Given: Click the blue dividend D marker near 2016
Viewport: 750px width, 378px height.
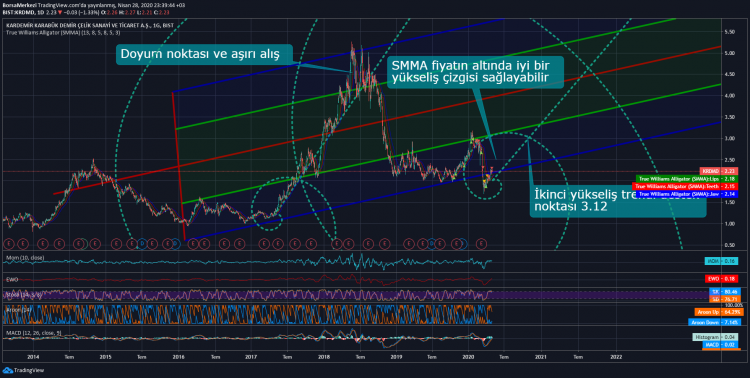Looking at the screenshot, I should [x=176, y=244].
